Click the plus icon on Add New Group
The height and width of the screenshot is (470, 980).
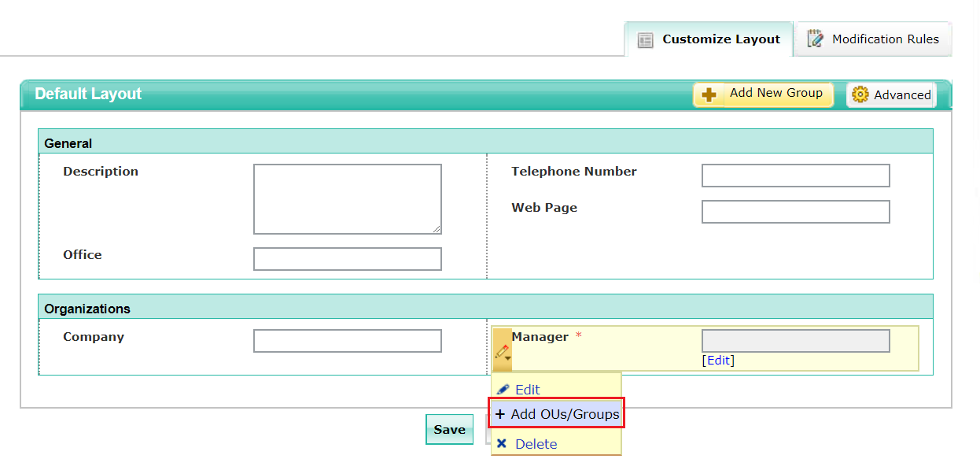pos(709,94)
